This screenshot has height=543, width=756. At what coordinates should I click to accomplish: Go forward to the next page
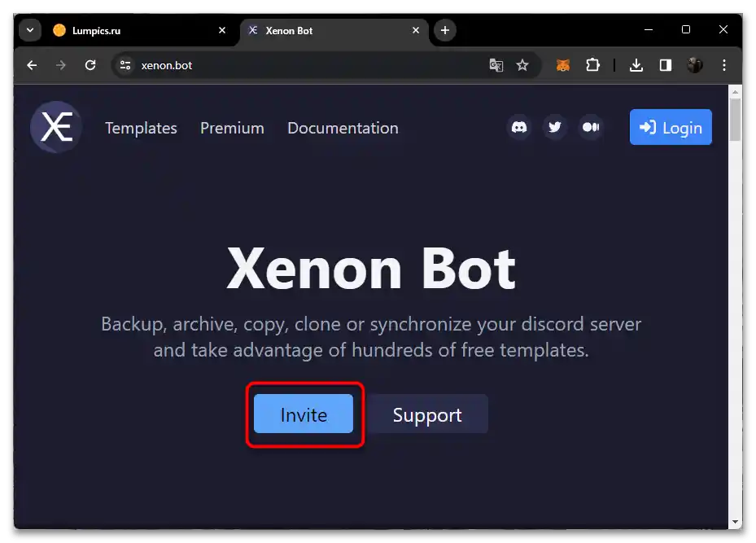tap(61, 65)
